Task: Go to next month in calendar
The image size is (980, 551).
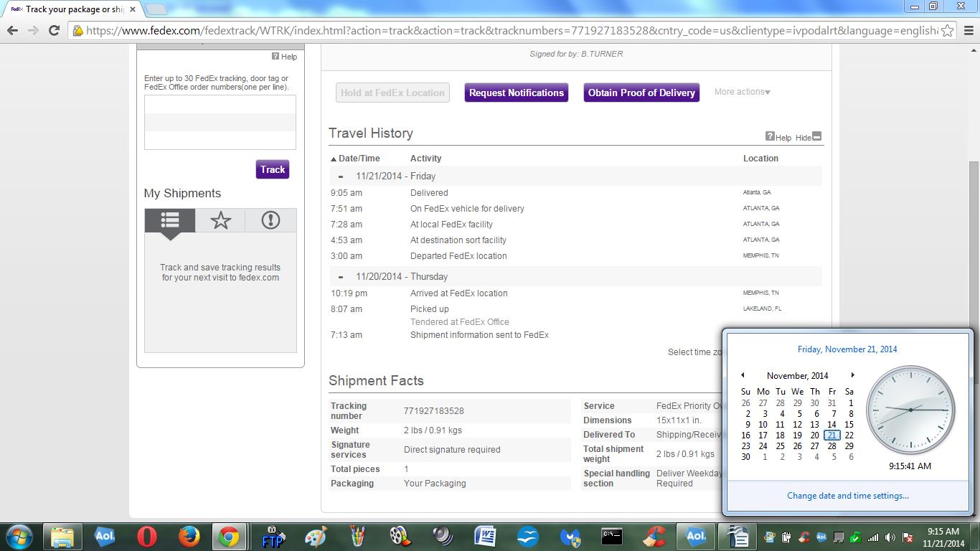Action: [x=852, y=375]
